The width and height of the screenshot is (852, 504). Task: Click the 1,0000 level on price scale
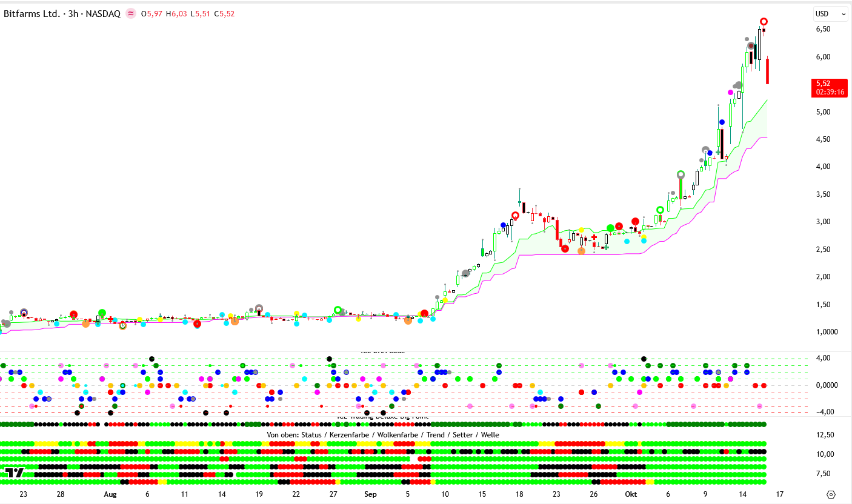click(827, 332)
